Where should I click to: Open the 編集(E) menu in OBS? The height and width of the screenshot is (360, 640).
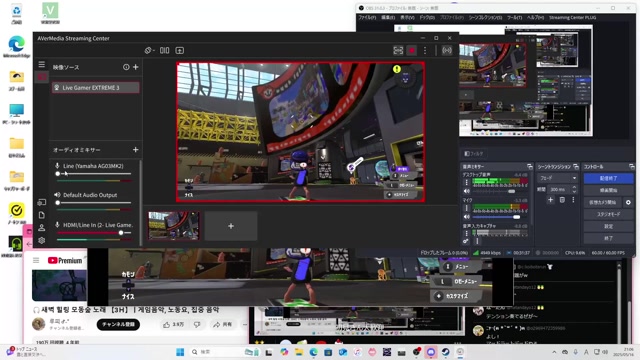388,18
